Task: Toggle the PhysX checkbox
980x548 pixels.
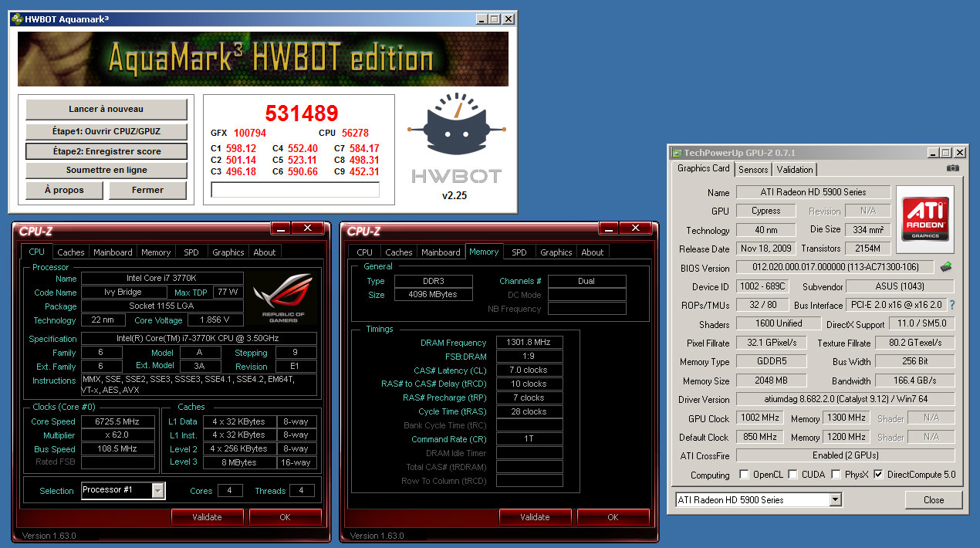Action: coord(836,474)
